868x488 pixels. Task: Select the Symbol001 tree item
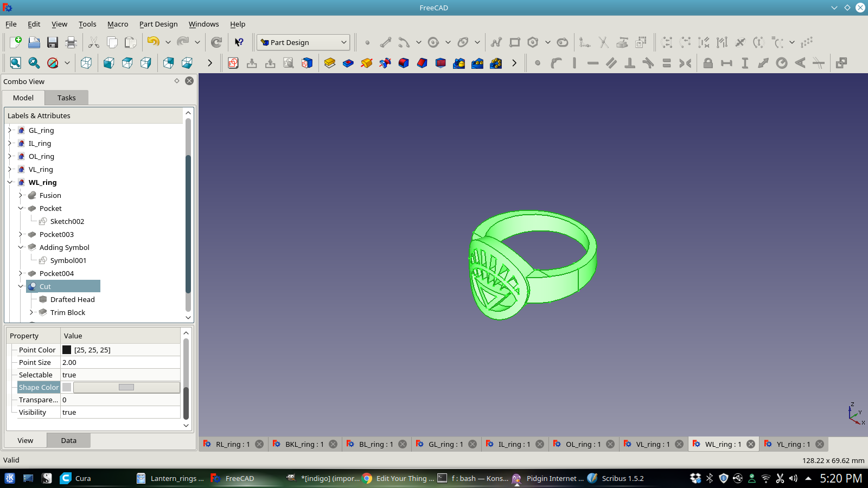click(x=68, y=260)
